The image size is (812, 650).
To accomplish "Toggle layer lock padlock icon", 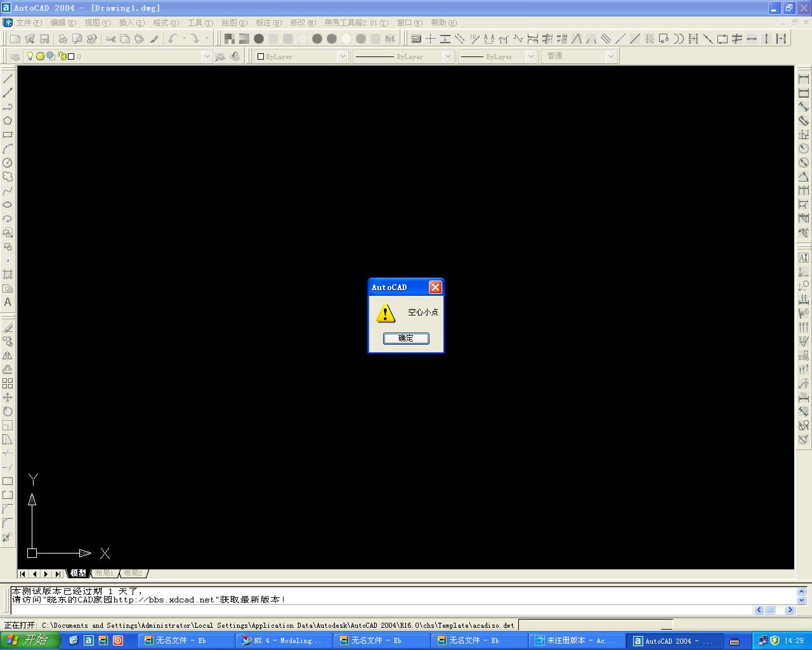I will point(62,56).
